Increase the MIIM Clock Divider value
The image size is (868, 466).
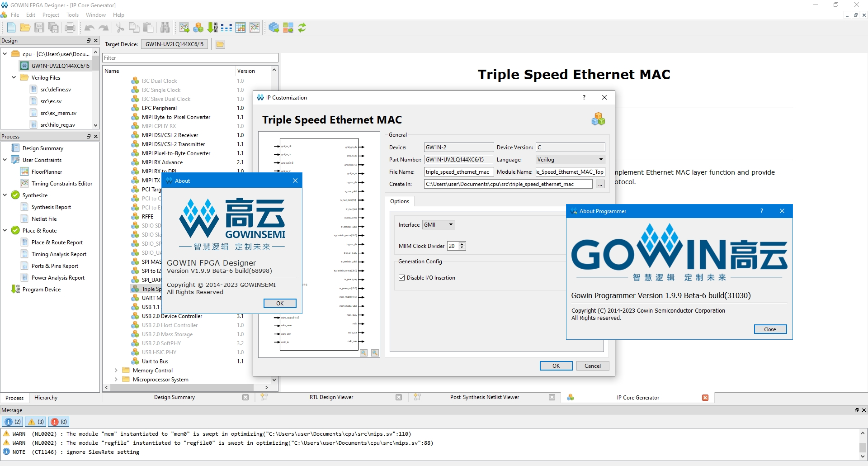pos(462,244)
